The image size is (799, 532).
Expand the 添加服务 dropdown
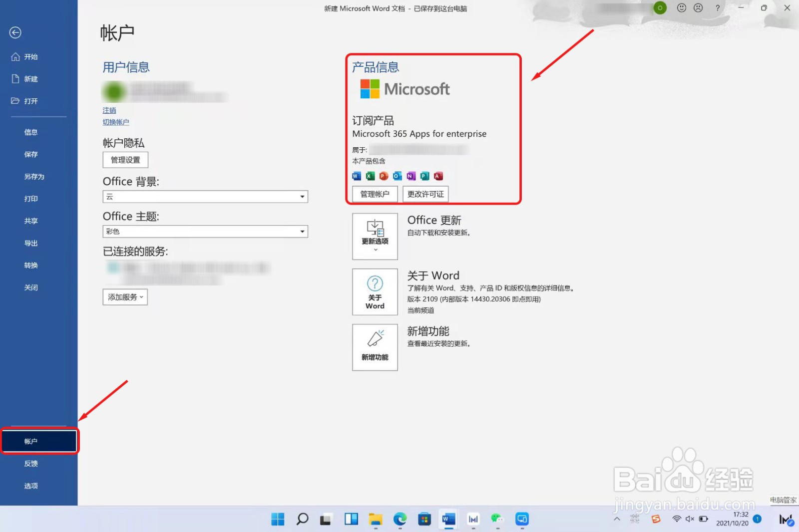tap(124, 297)
